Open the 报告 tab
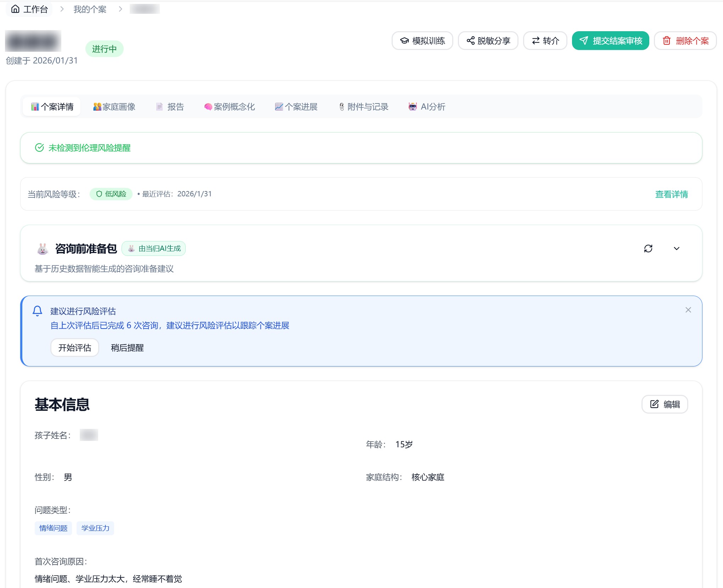 [x=170, y=107]
